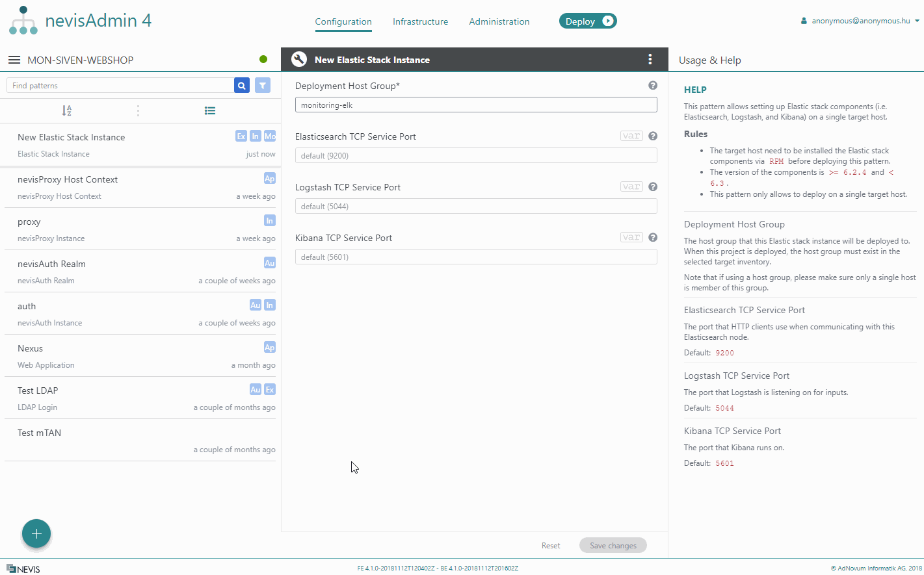Click the vertical dots icon between sort and list view
924x575 pixels.
(x=138, y=110)
